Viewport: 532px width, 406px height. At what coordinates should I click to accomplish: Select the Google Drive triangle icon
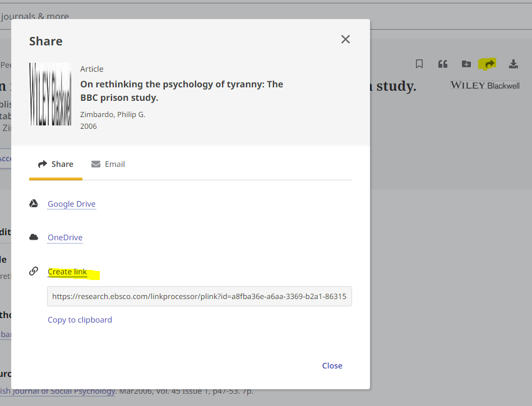34,203
